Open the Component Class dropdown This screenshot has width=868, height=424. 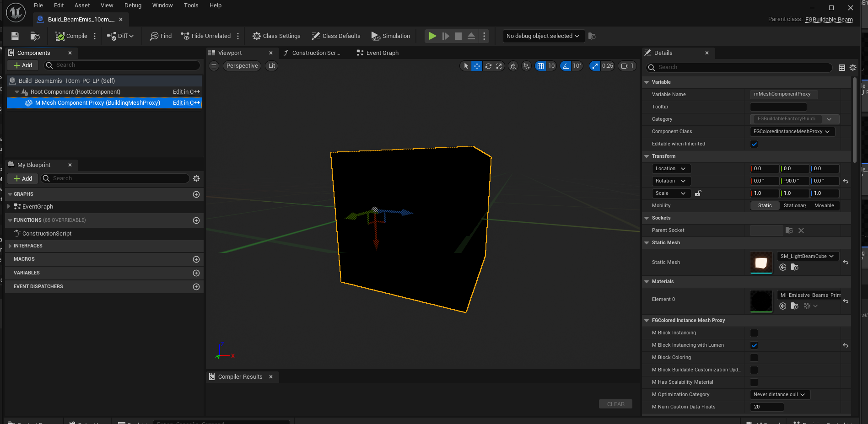point(792,132)
